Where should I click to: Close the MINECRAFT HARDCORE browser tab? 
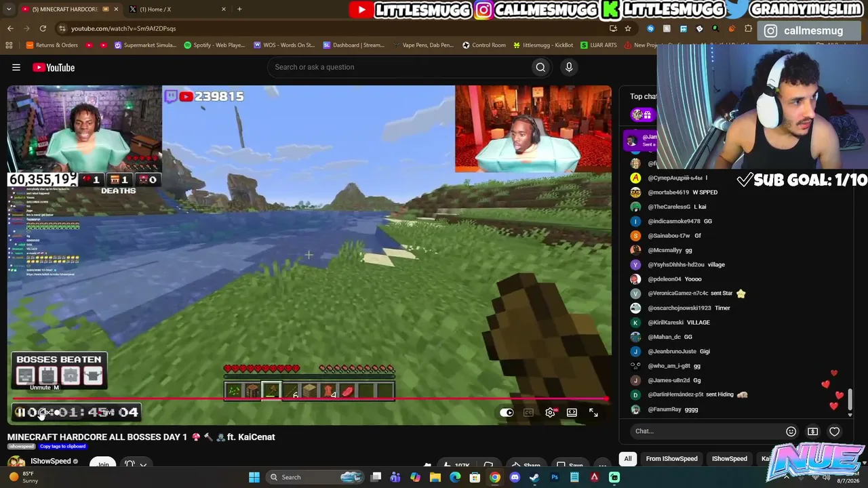pos(116,9)
